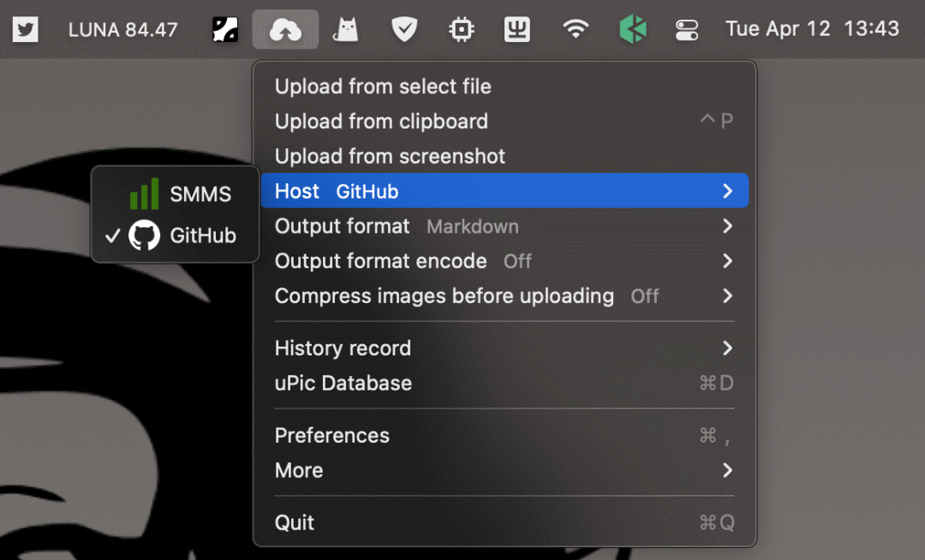925x560 pixels.
Task: Click the green SMMS bar chart icon
Action: [145, 194]
